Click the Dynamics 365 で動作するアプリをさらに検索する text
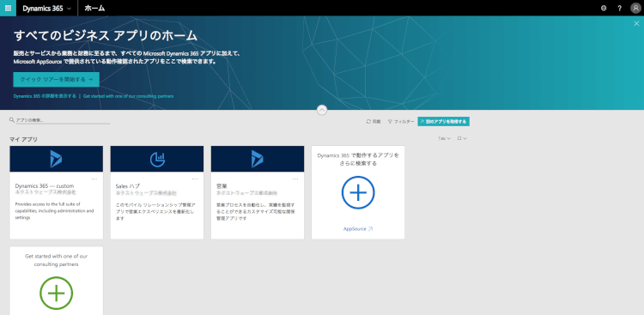Viewport: 644px width, 315px height. 358,160
